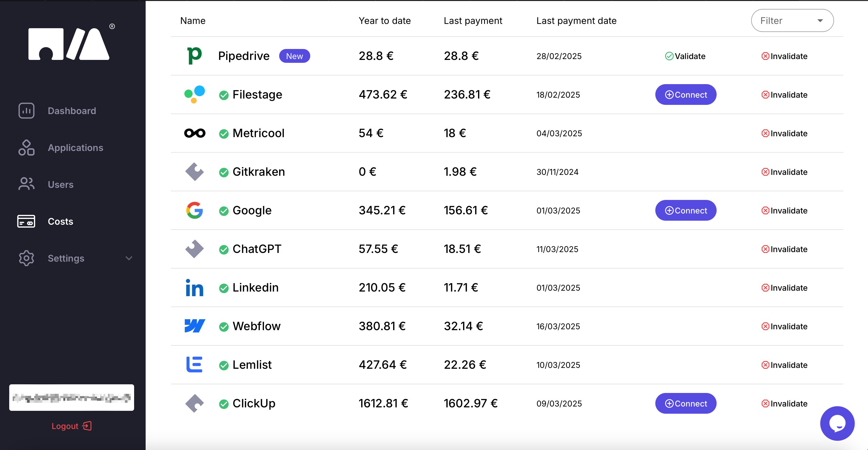Open the Filter dropdown

pyautogui.click(x=792, y=20)
